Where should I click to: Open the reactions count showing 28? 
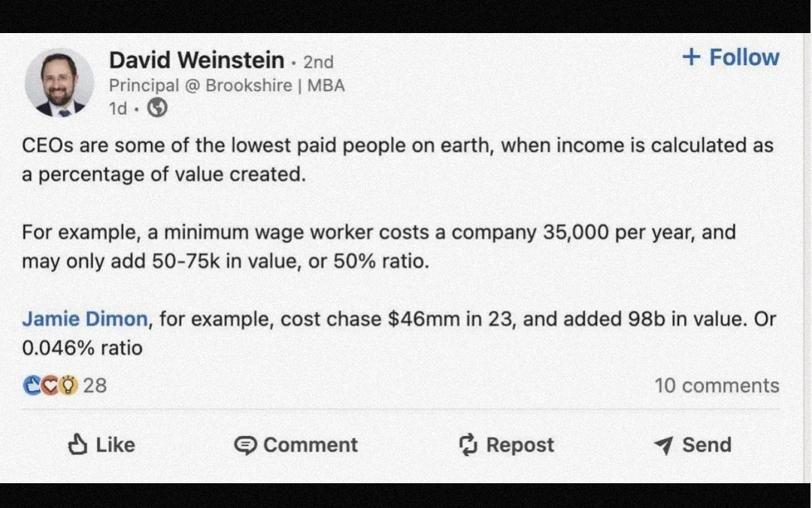[95, 386]
